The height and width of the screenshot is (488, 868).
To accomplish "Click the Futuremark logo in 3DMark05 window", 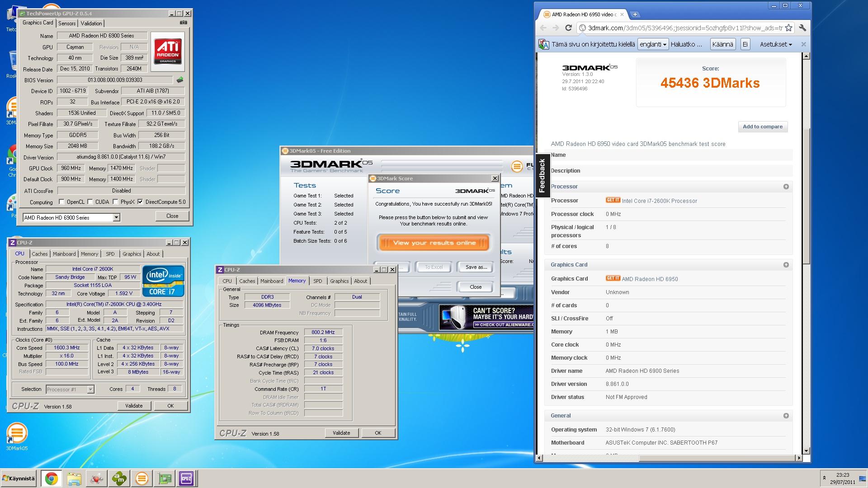I will click(517, 166).
